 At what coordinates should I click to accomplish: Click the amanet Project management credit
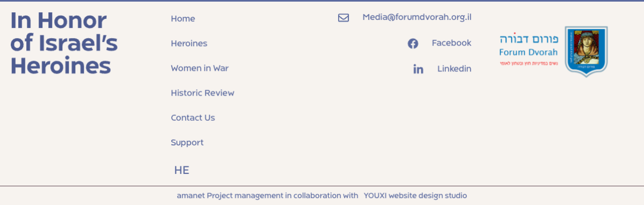267,196
